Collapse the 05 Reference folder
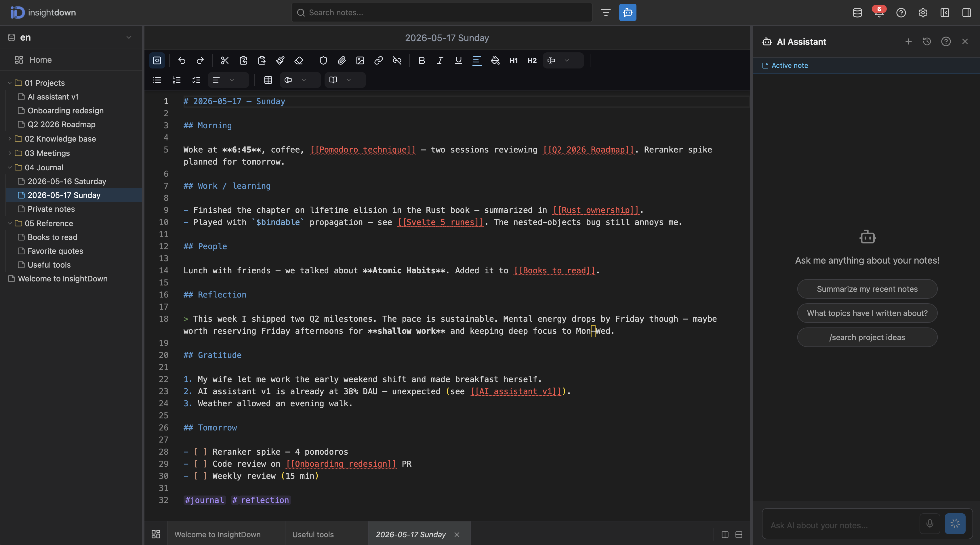 [9, 223]
